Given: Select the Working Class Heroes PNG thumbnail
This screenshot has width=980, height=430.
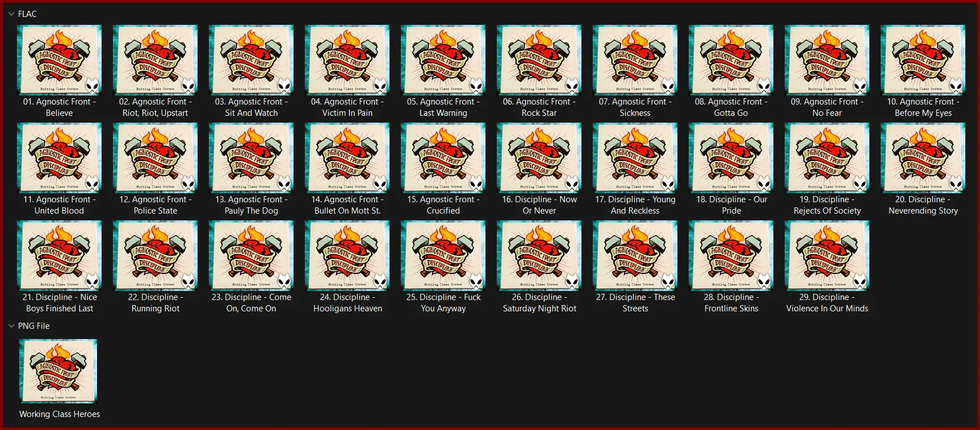Looking at the screenshot, I should coord(58,371).
